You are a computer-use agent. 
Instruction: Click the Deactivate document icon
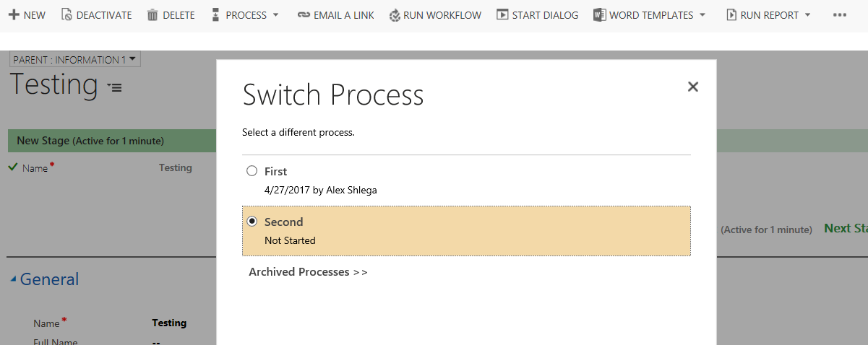pyautogui.click(x=66, y=14)
